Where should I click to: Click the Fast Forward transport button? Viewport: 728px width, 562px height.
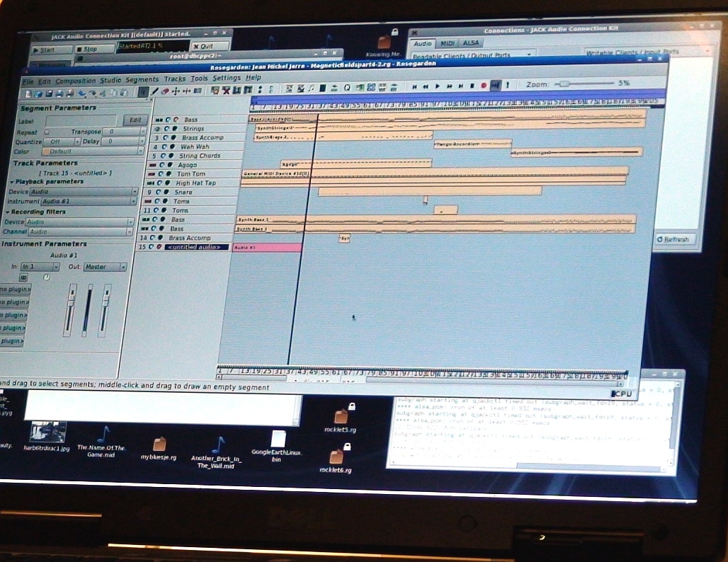coord(449,86)
